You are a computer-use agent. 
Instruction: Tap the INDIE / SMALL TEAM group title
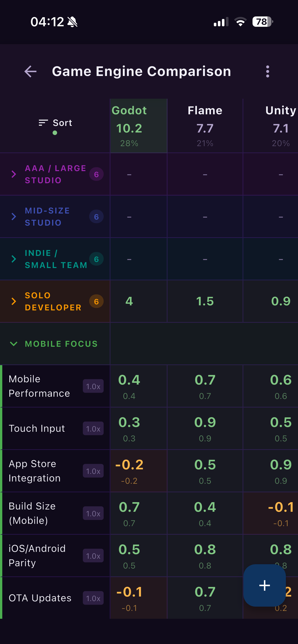click(x=56, y=259)
